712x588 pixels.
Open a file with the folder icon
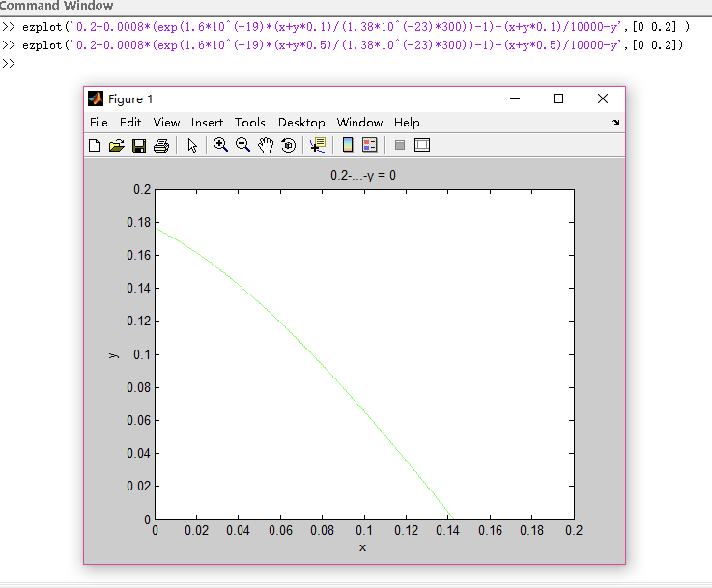pos(117,145)
